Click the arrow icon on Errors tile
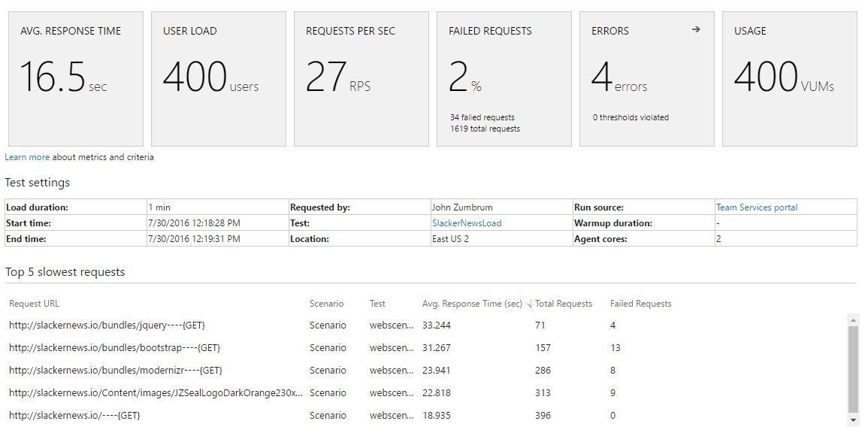The image size is (868, 436). tap(696, 30)
